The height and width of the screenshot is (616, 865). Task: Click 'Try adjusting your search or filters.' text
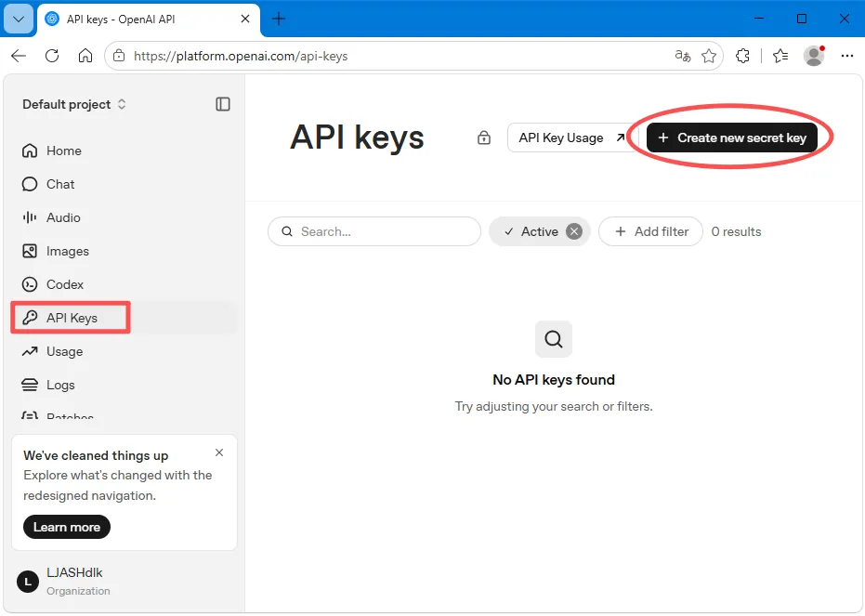[554, 406]
